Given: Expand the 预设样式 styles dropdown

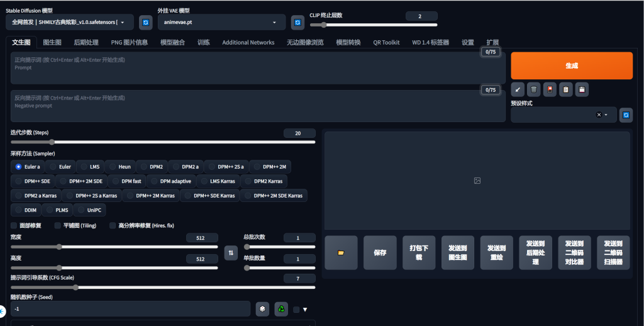Looking at the screenshot, I should 606,115.
